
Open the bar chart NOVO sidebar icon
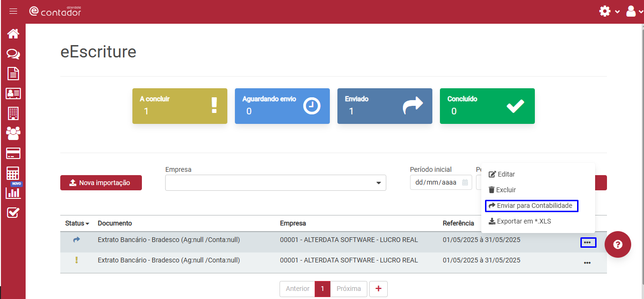click(13, 192)
